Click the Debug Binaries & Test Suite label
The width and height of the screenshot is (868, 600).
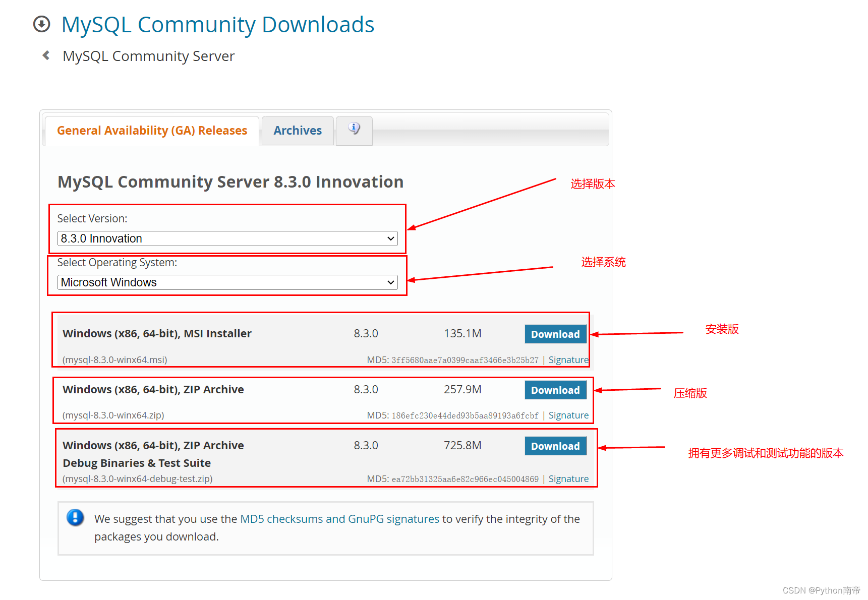pos(137,463)
